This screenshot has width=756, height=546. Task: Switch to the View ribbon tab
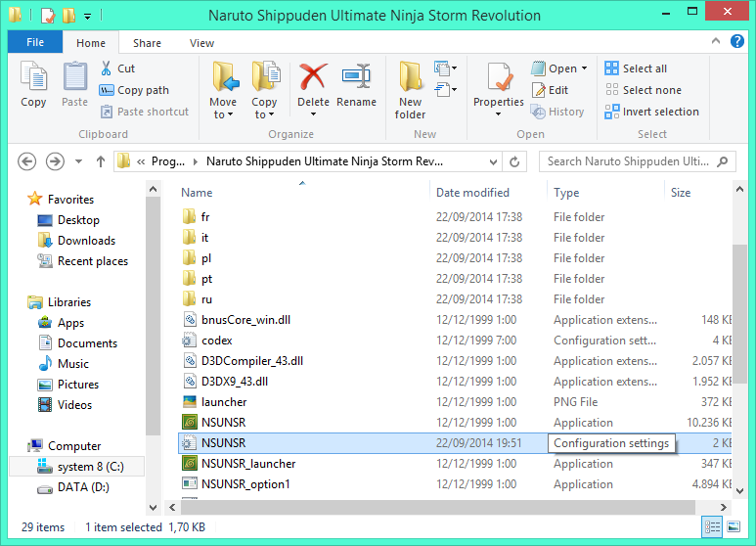point(201,43)
